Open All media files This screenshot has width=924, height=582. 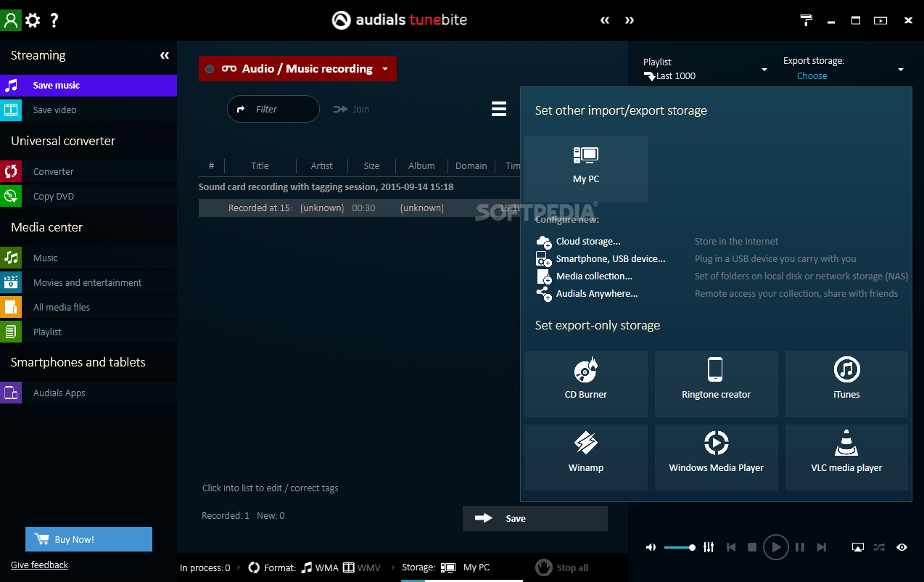pyautogui.click(x=88, y=308)
